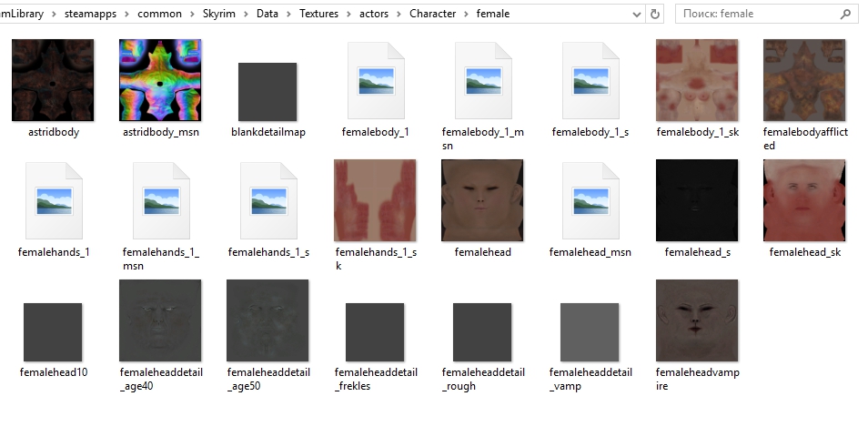Refresh the folder with the reload icon

pos(655,14)
